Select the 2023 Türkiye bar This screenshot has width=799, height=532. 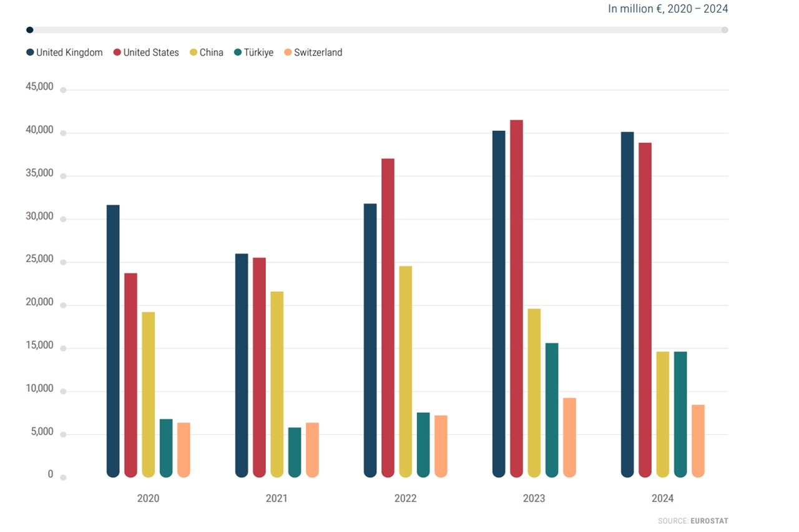[552, 410]
